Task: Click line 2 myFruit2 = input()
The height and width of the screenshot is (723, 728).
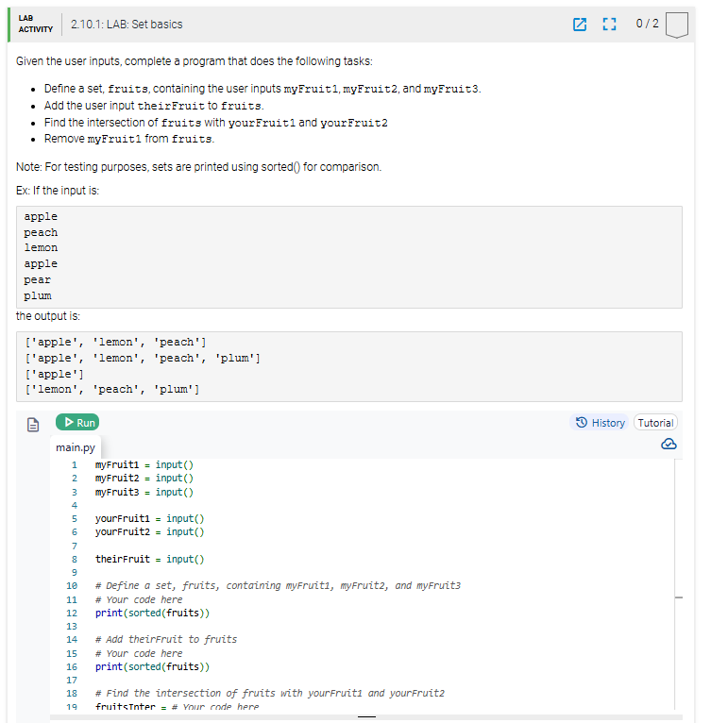Action: point(144,479)
